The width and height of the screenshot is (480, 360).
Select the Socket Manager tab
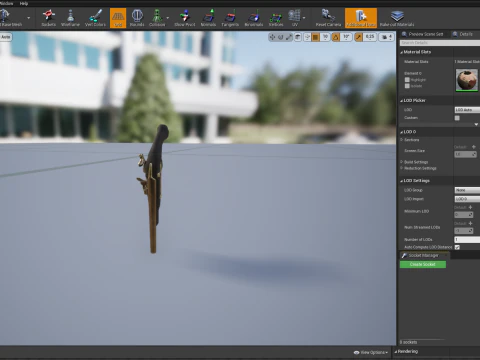coord(424,255)
